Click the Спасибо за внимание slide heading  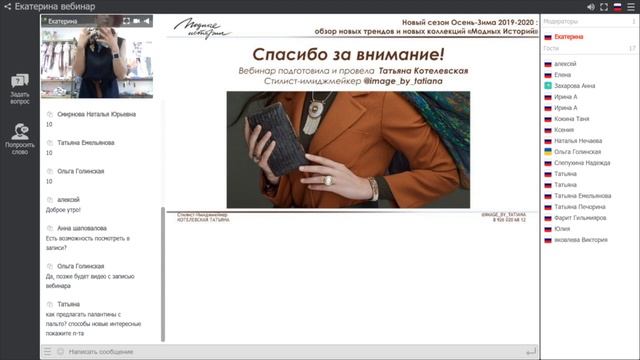(x=348, y=54)
